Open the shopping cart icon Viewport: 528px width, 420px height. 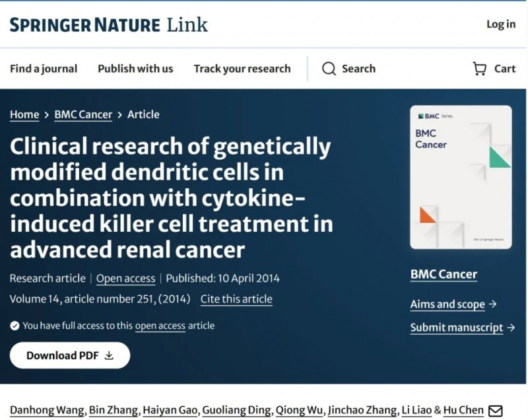(480, 69)
